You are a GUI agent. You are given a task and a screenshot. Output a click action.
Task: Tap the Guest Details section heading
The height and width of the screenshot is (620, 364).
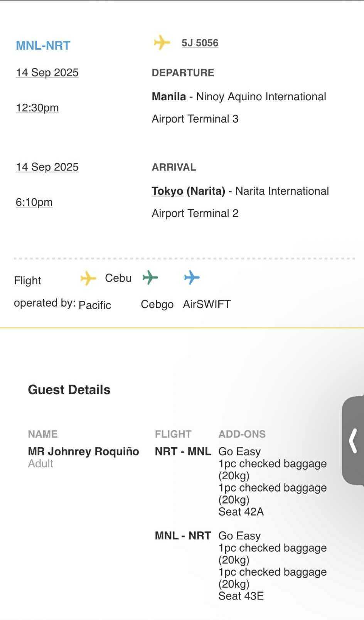click(x=69, y=390)
